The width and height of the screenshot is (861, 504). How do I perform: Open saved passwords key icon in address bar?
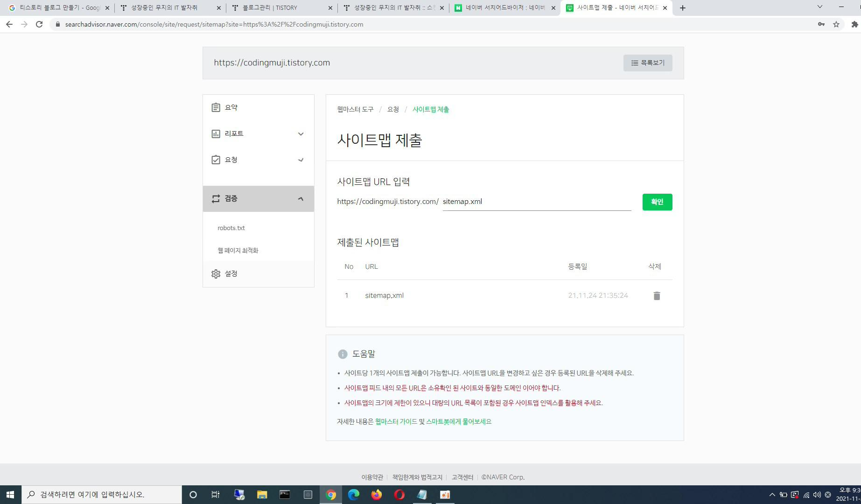coord(821,24)
